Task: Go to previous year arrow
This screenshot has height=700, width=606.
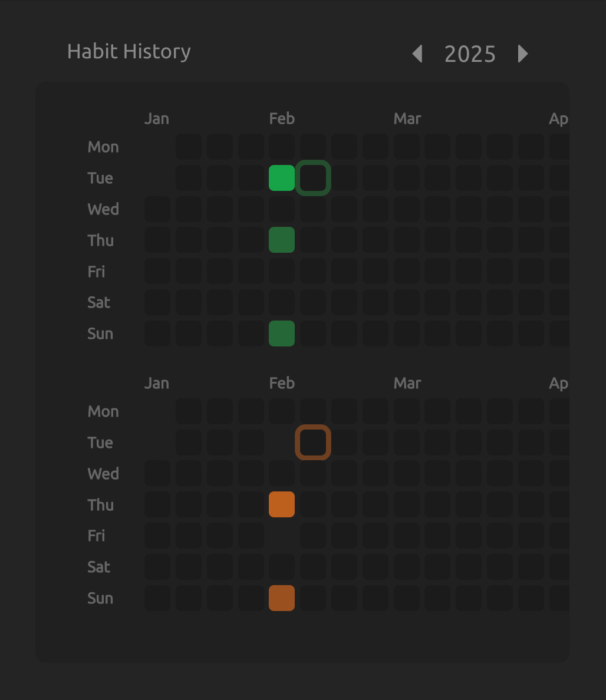Action: 417,54
